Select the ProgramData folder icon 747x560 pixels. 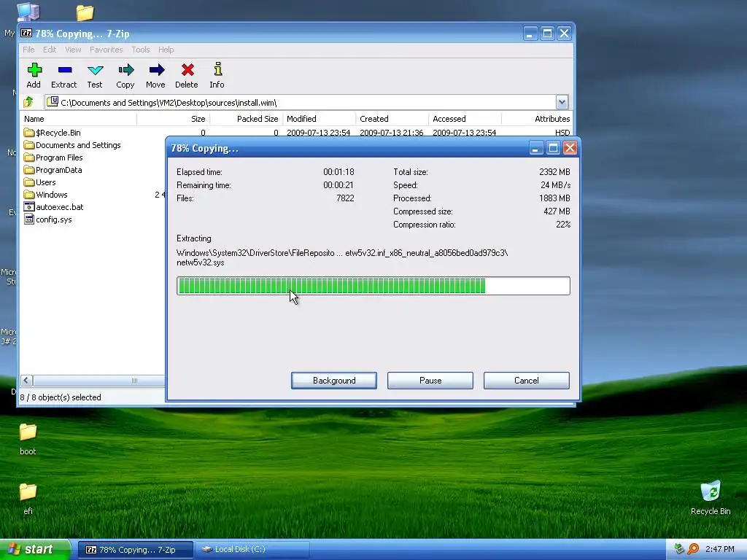(29, 169)
